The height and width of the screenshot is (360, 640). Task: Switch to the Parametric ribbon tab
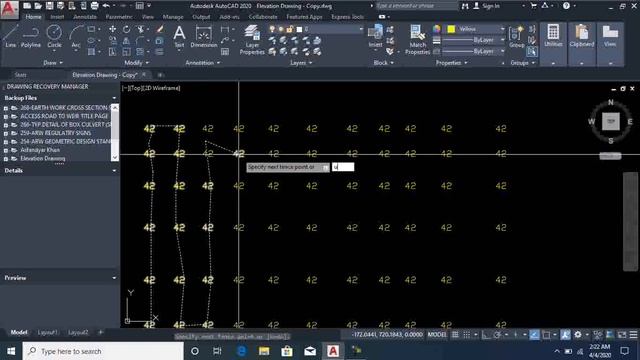pos(119,17)
